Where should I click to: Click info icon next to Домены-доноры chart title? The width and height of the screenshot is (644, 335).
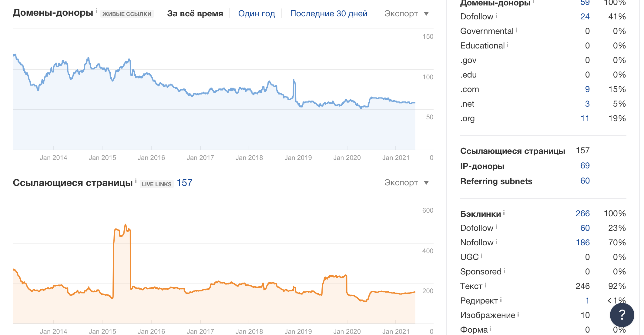(x=96, y=11)
